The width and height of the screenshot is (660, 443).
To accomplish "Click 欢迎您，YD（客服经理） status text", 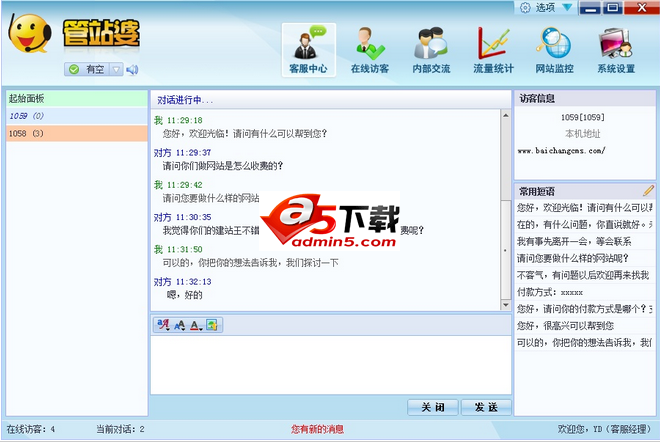I will coord(604,429).
